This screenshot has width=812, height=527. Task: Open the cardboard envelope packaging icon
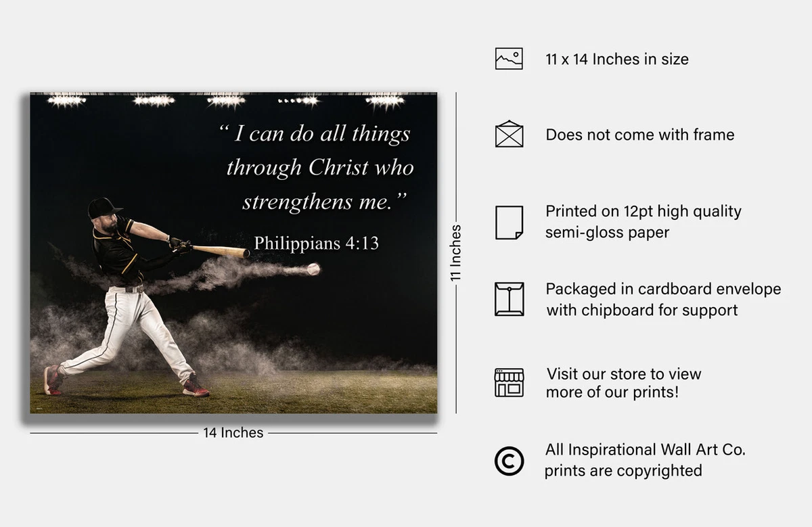coord(509,298)
